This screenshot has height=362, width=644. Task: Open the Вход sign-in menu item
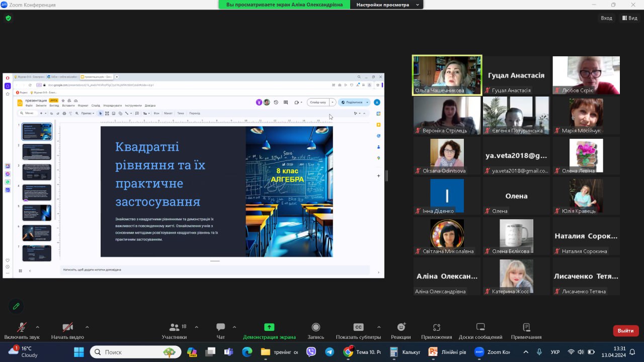coord(606,18)
